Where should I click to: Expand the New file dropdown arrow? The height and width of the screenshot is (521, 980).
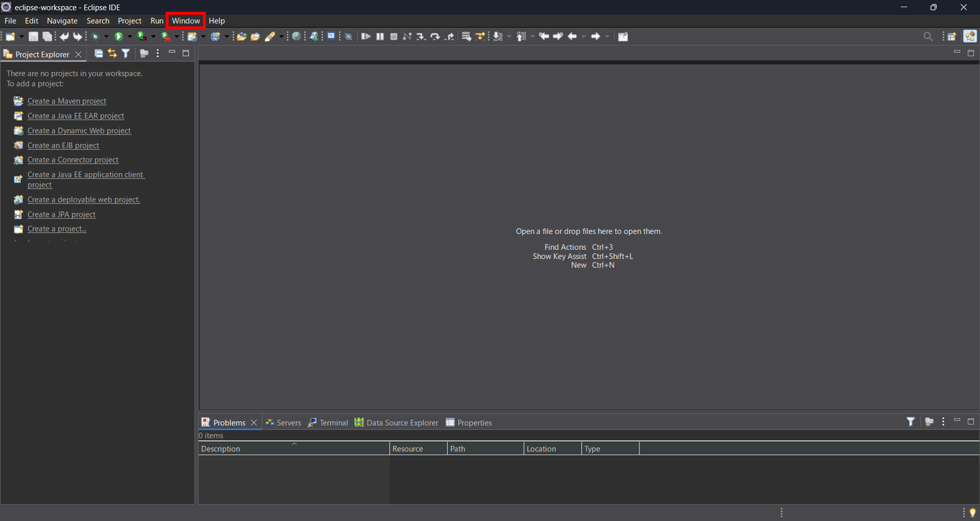21,36
